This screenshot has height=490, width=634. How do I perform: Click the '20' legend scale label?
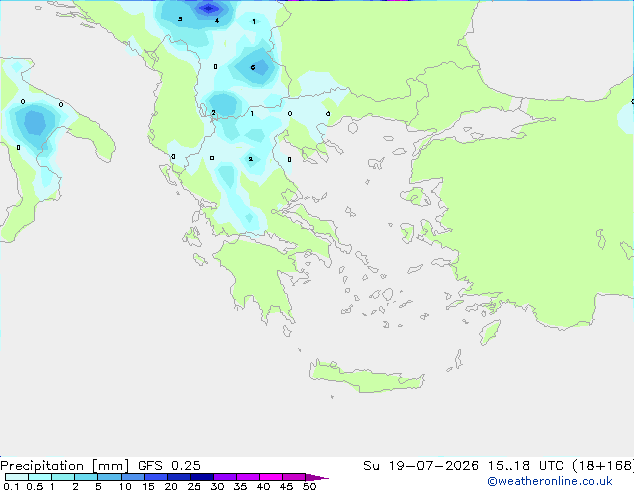coord(171,486)
